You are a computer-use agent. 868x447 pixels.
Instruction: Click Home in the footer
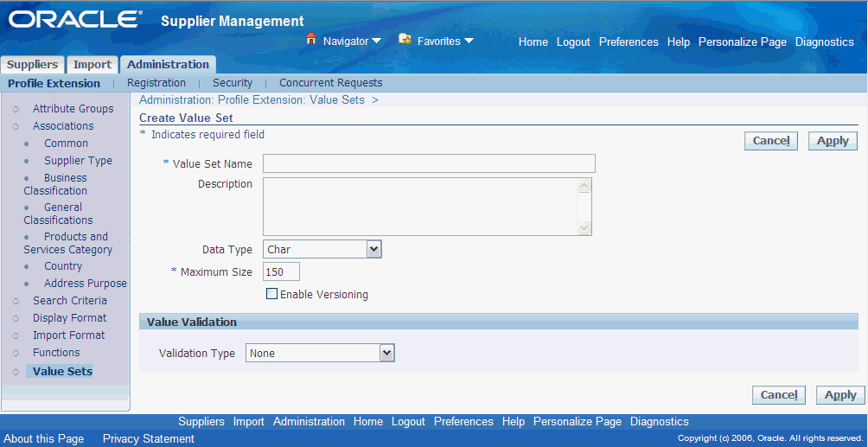point(368,422)
